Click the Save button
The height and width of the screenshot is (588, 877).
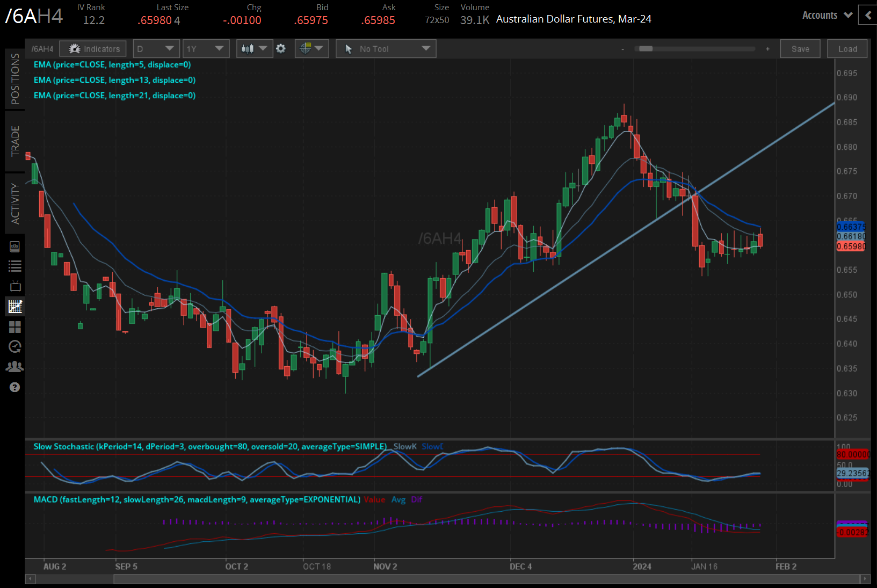click(800, 48)
